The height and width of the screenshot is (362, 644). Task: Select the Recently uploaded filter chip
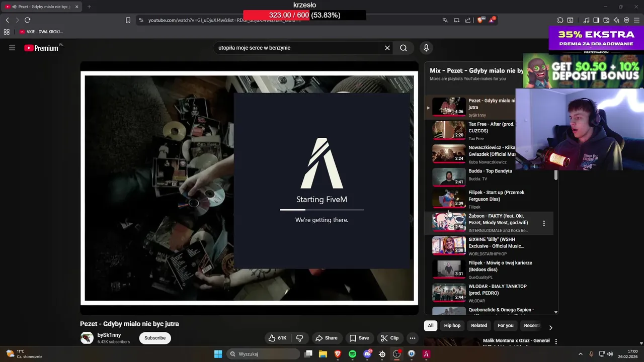tap(532, 325)
